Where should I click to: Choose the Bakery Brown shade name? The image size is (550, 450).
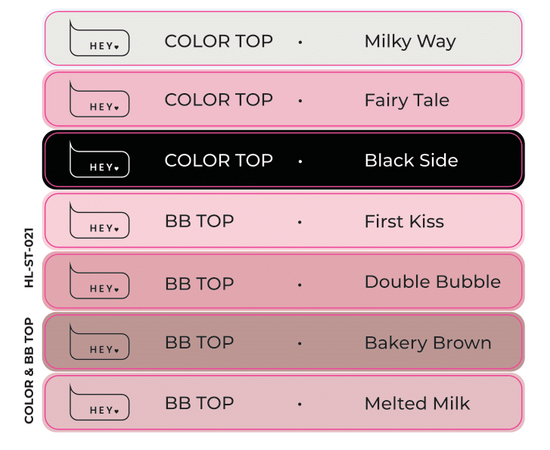pos(428,343)
